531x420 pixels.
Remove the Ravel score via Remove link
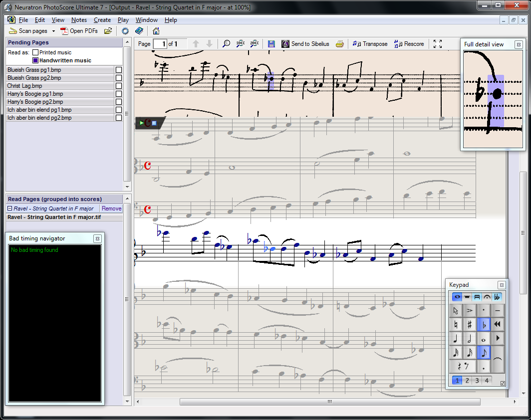(x=111, y=209)
